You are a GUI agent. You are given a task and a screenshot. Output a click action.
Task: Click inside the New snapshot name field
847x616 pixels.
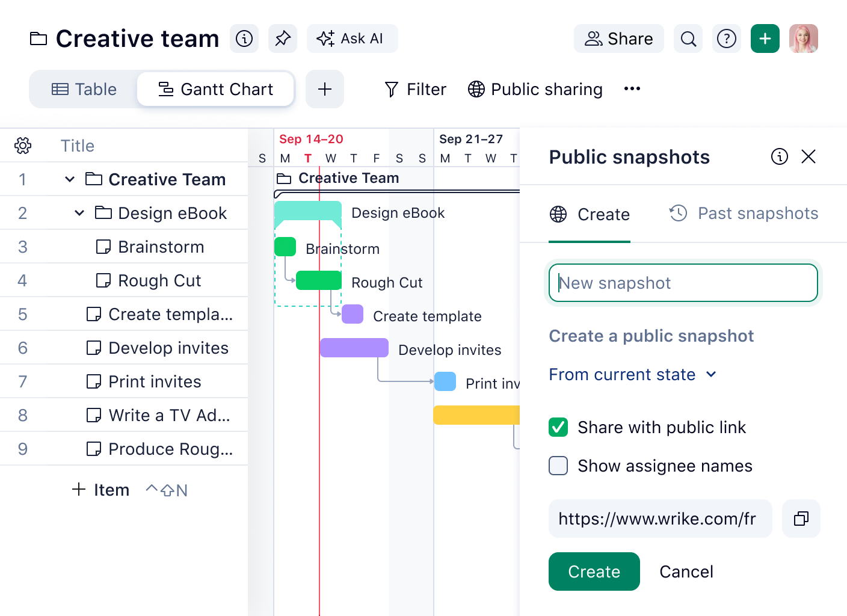[x=683, y=283]
